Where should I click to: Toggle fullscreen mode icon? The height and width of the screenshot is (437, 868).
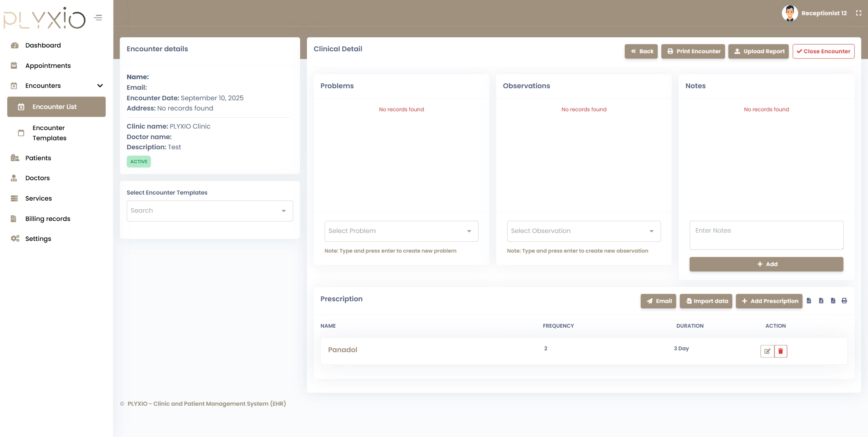pyautogui.click(x=859, y=13)
